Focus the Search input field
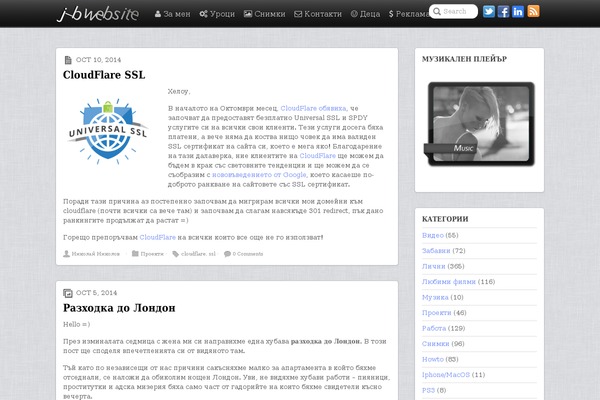Viewport: 600px width, 400px height. 453,11
